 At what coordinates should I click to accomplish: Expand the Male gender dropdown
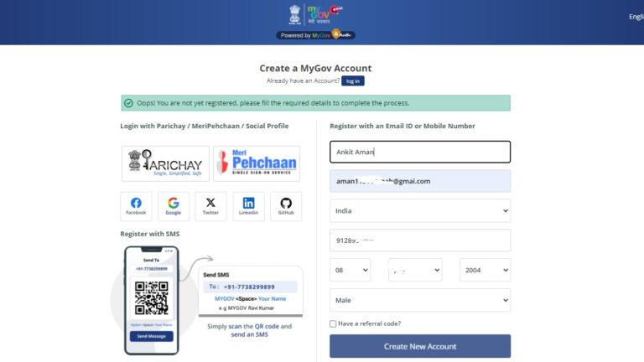[419, 300]
